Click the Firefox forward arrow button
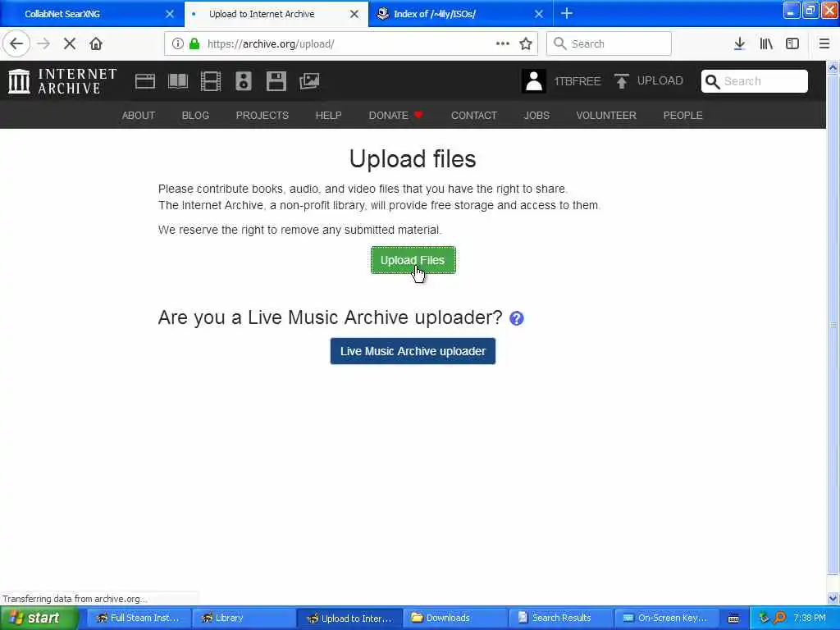The height and width of the screenshot is (630, 840). [44, 44]
